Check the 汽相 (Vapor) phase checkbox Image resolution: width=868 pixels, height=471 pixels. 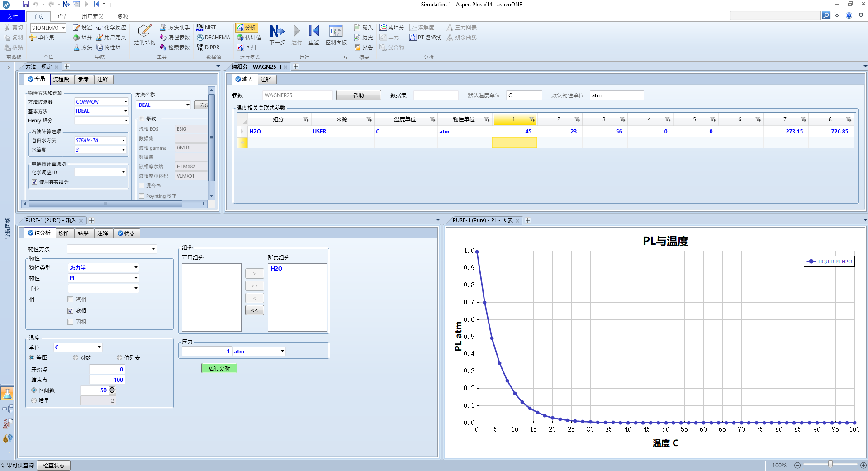coord(70,299)
